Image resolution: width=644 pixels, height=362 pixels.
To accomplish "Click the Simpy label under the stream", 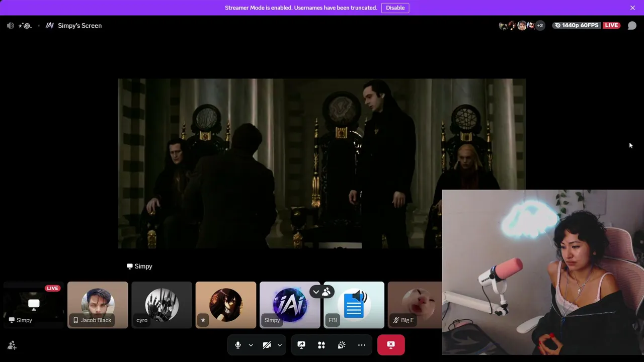I will pos(139,266).
